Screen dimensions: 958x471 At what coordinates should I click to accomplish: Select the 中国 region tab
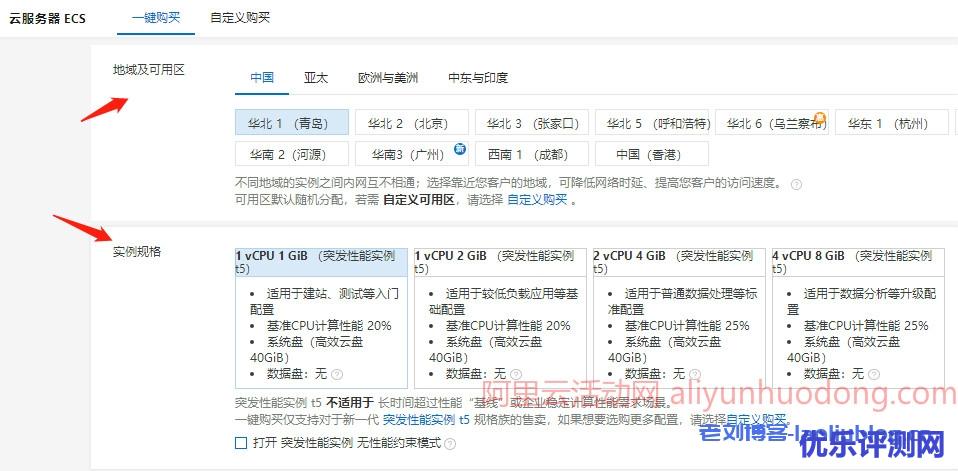pyautogui.click(x=261, y=78)
